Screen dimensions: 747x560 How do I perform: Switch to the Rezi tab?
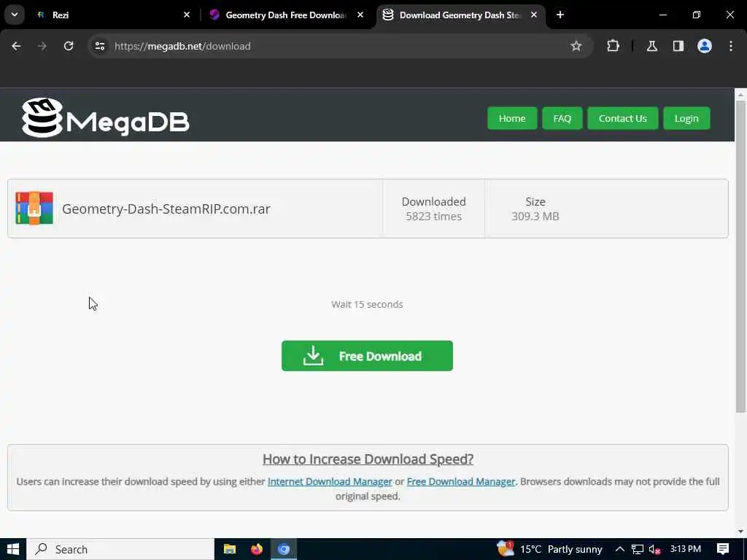(x=115, y=15)
